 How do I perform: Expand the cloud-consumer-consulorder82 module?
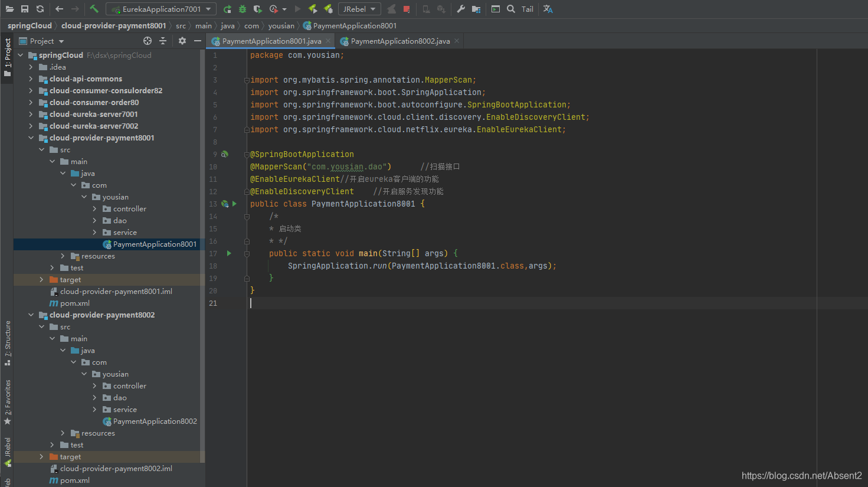tap(31, 90)
